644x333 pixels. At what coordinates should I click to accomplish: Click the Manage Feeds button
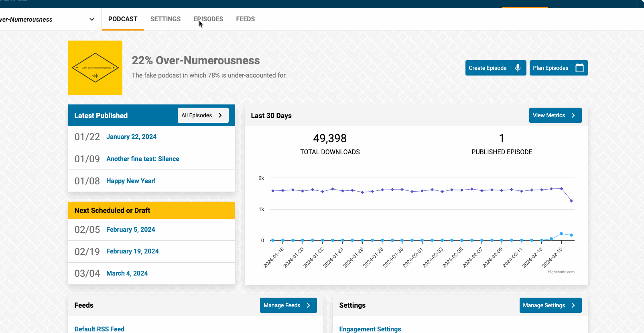(288, 305)
